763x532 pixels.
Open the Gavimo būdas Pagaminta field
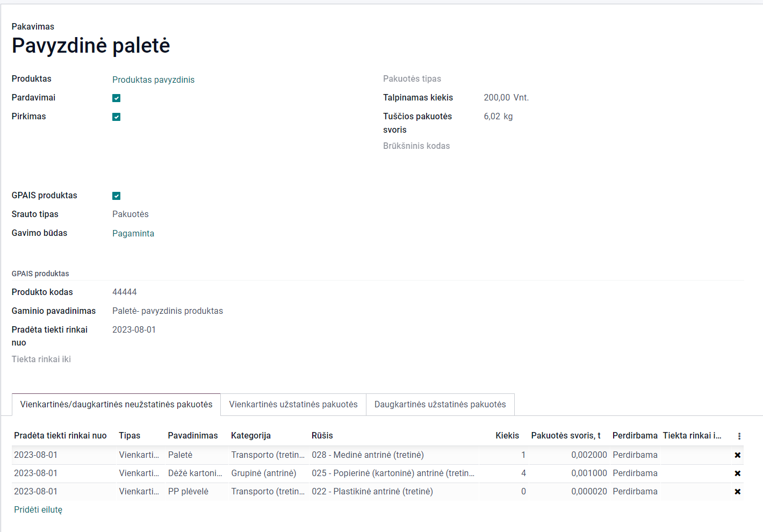[133, 233]
